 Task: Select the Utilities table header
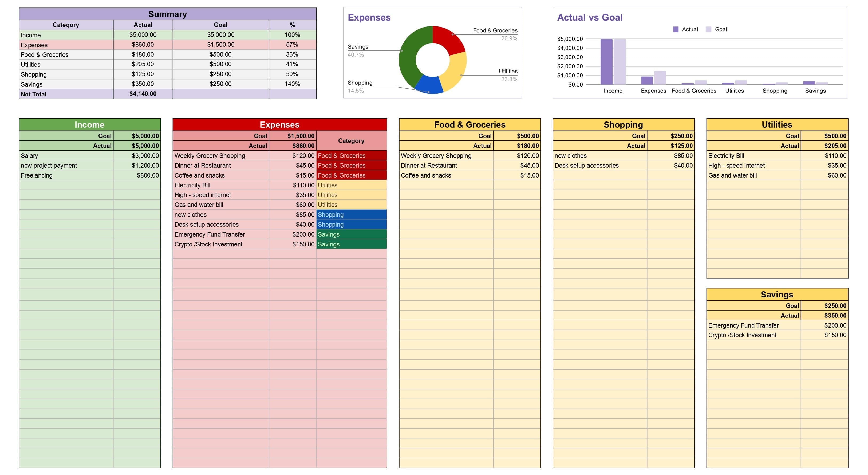(x=777, y=125)
